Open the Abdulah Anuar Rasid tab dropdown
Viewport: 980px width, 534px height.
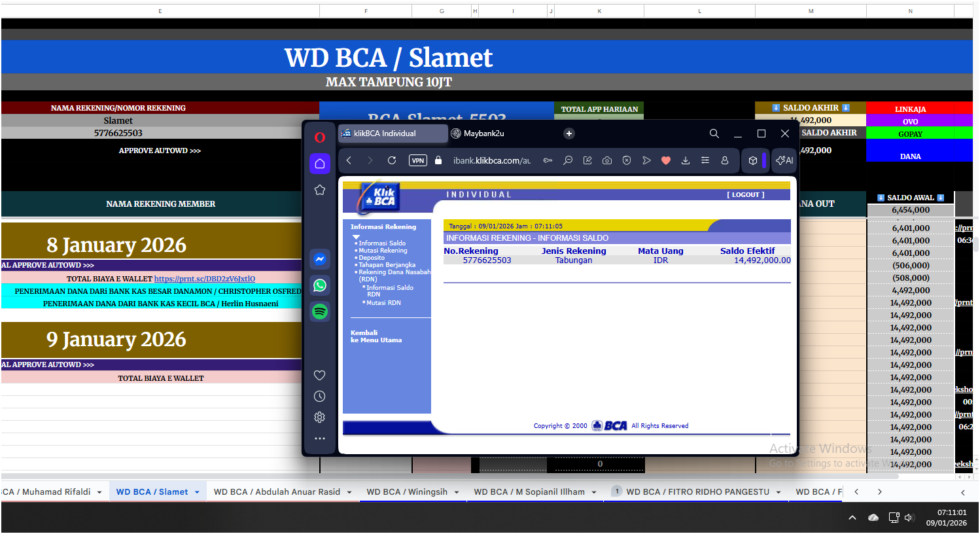point(349,492)
